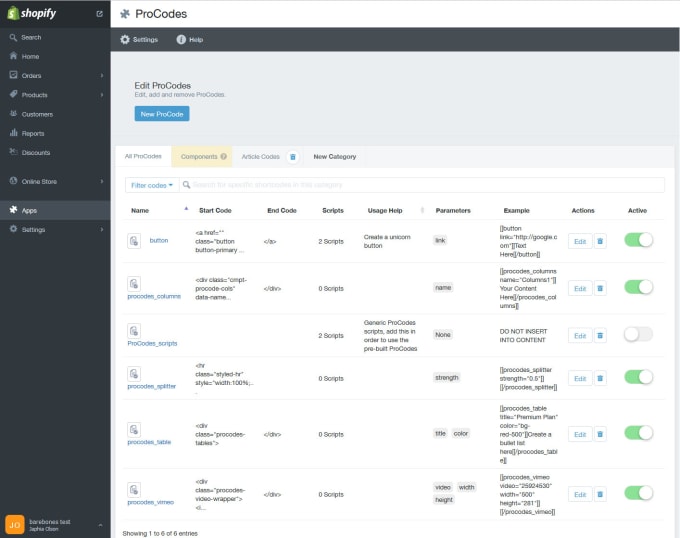This screenshot has width=680, height=538.
Task: Edit the procodes_vimeo ProCode
Action: pyautogui.click(x=580, y=494)
